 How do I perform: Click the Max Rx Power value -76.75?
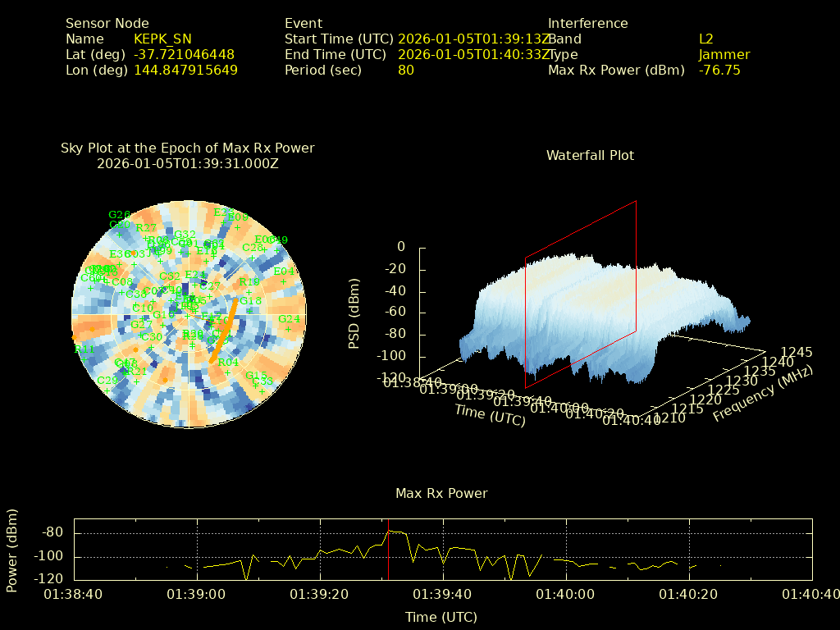pyautogui.click(x=719, y=71)
